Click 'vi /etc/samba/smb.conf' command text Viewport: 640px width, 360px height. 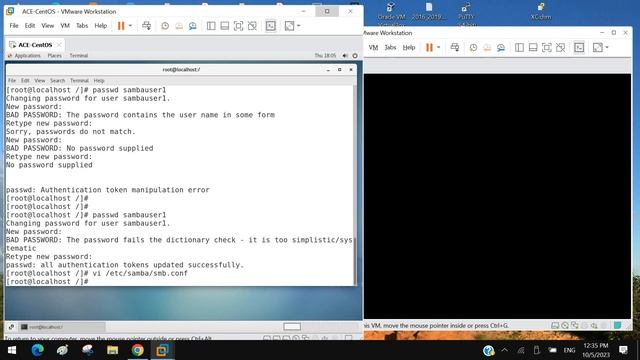click(x=140, y=273)
